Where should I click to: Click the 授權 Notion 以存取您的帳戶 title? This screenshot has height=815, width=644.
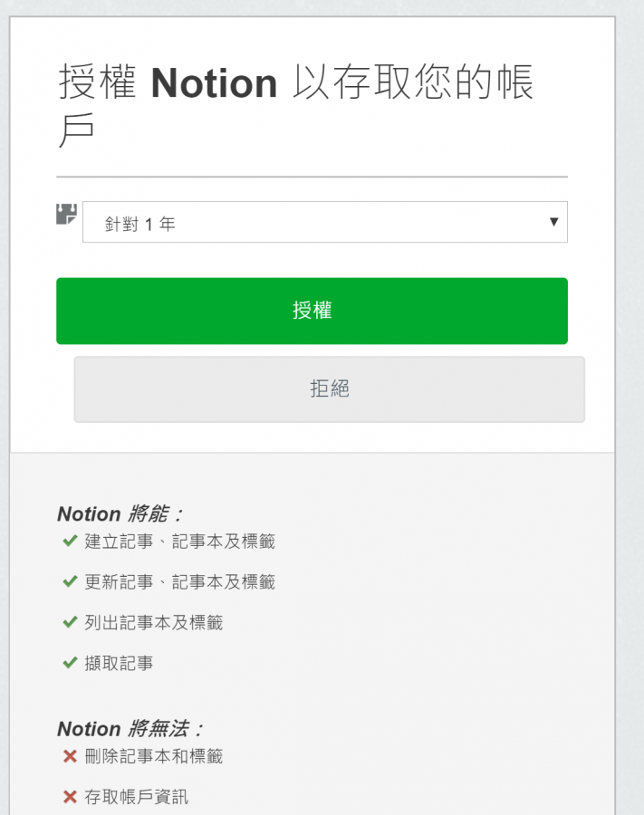click(x=296, y=105)
